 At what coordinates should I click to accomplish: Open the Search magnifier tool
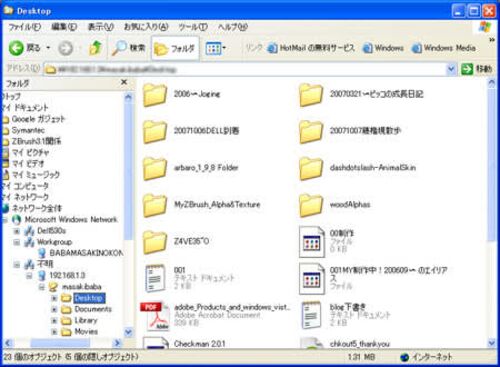(119, 49)
